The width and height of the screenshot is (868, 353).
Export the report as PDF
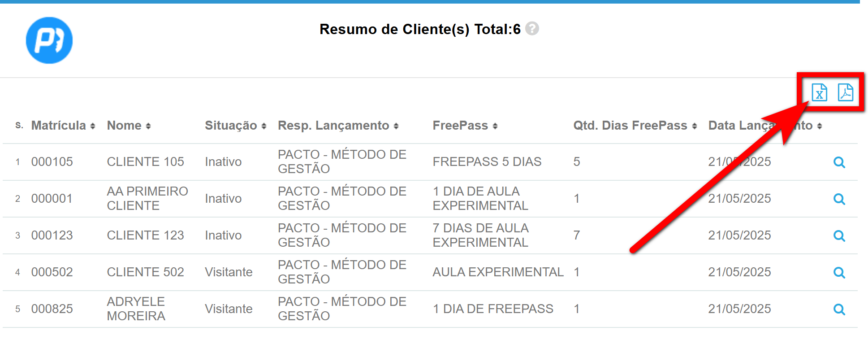click(x=846, y=93)
